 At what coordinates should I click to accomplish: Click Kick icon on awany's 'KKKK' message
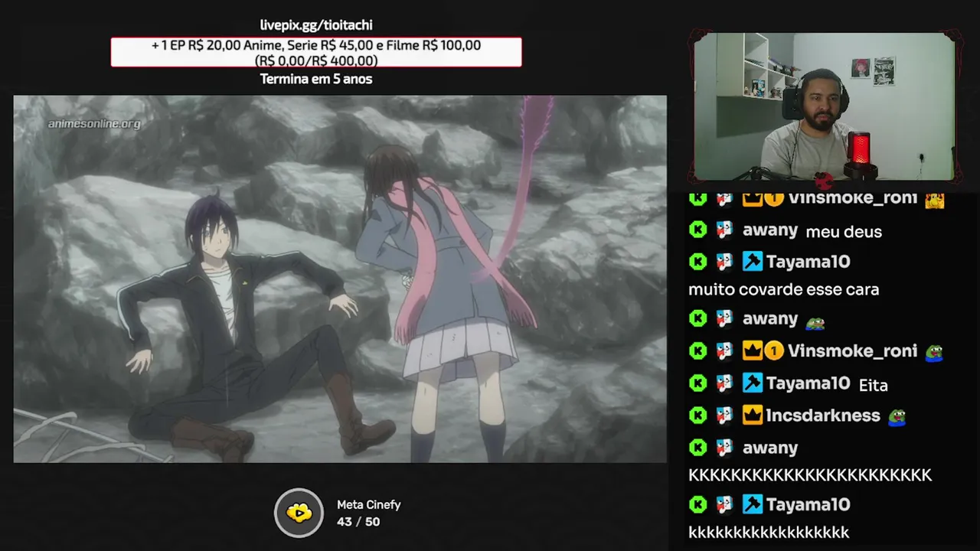697,447
